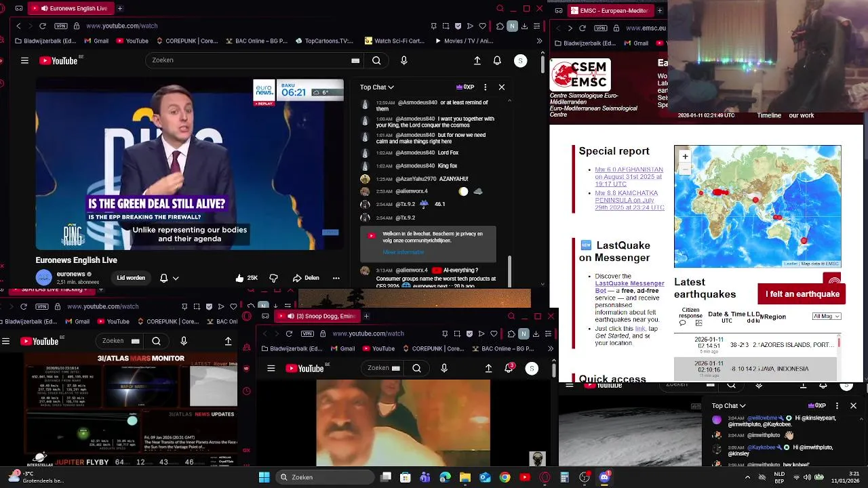
Task: Click YouTube search magnifier in Euronews window
Action: point(376,60)
